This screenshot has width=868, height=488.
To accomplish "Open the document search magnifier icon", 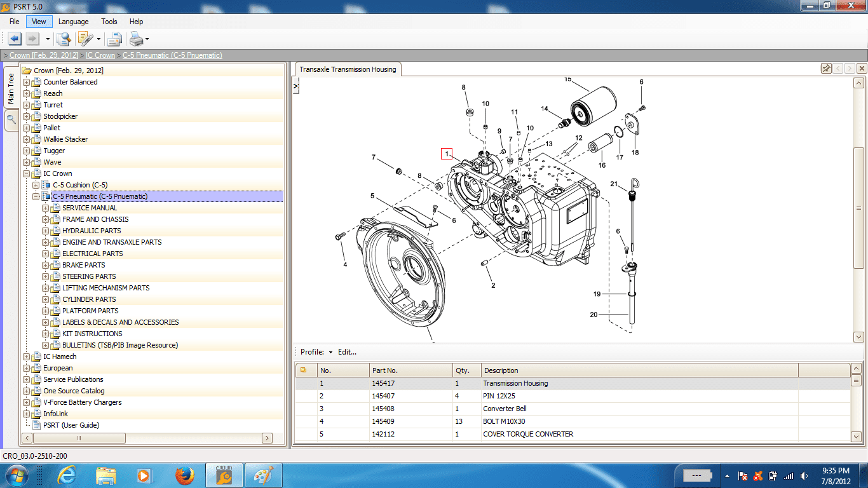I will point(64,39).
